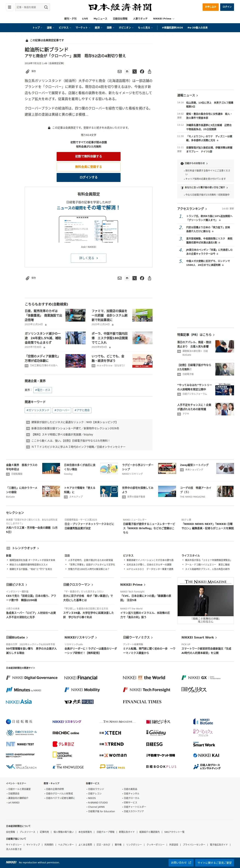240x868 pixels.
Task: Click the red 初割で無料体験する button
Action: [89, 156]
